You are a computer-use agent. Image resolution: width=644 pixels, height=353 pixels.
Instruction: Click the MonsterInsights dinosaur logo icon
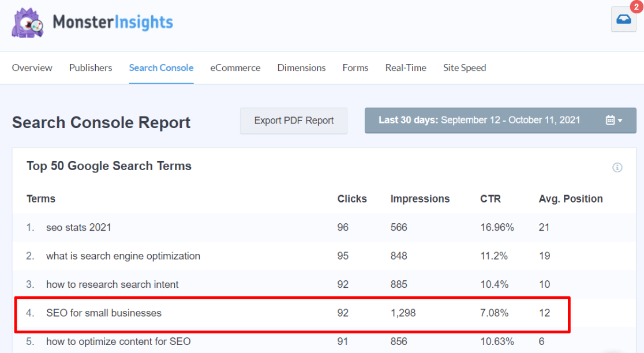tap(27, 23)
